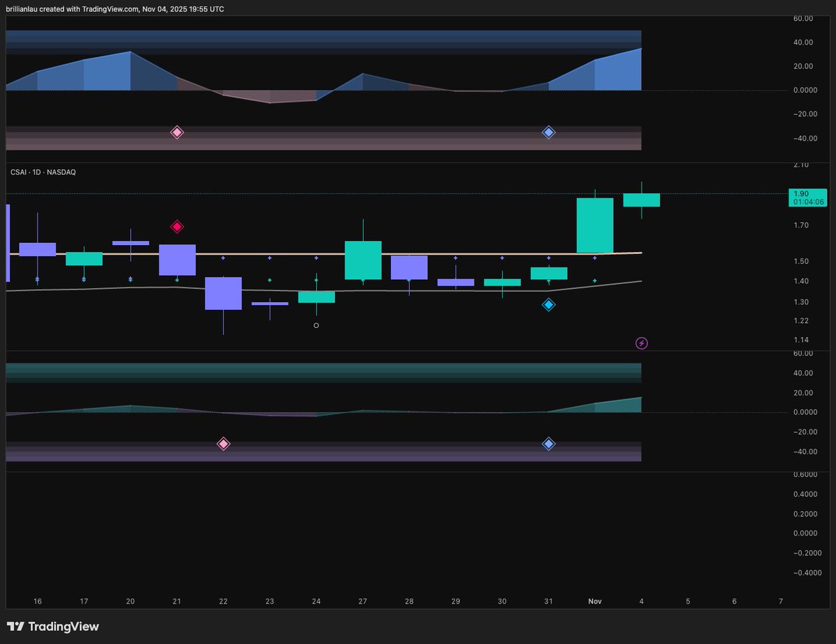Select the Oct 30 small teal candle
Screen dimensions: 836x644
502,282
